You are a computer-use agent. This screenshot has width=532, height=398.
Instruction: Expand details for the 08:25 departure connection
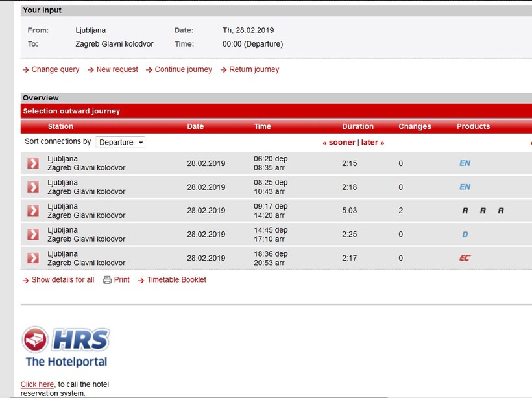(x=33, y=187)
